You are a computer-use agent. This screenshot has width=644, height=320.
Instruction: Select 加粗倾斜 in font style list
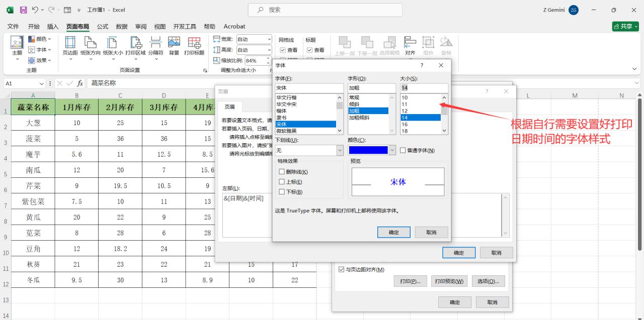tap(368, 118)
